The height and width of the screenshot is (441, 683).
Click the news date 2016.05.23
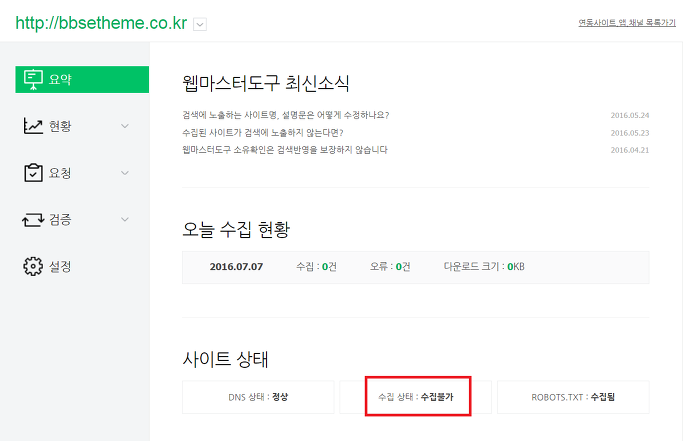click(x=630, y=133)
